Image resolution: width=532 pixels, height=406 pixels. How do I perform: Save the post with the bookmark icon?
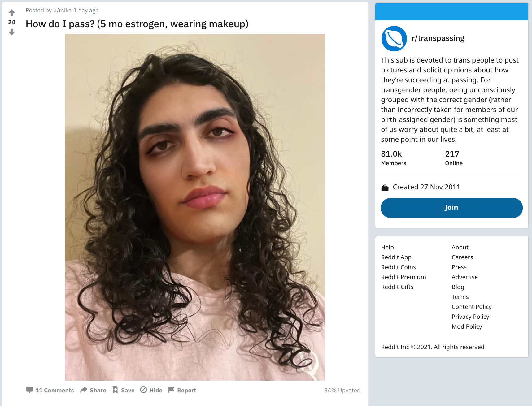point(115,390)
